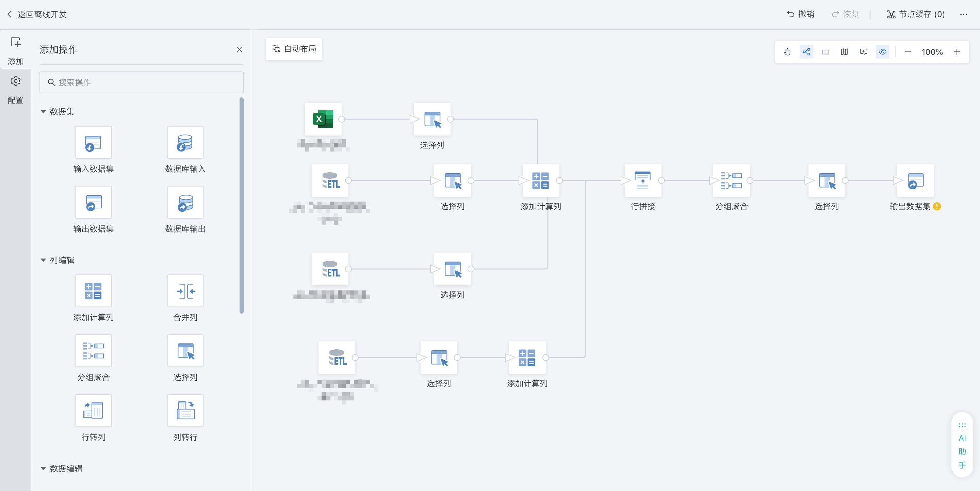Open 节点缓存 (0) node cache
The height and width of the screenshot is (491, 980).
pos(916,14)
